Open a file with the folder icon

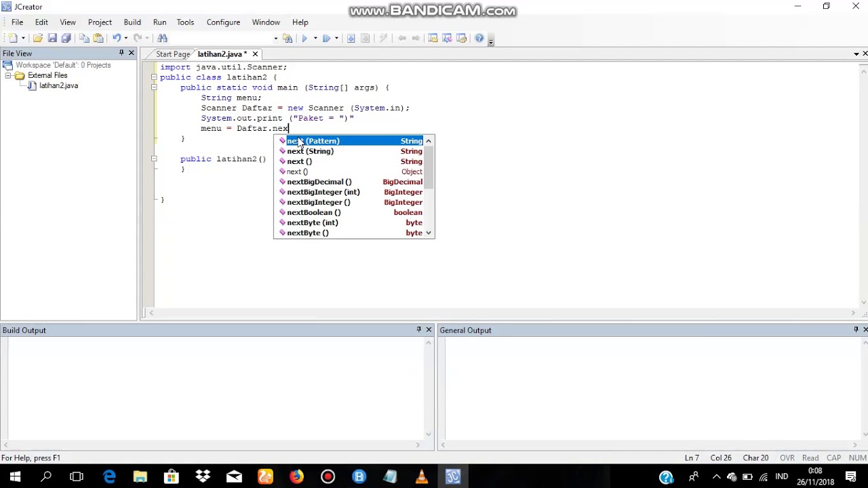click(x=38, y=39)
